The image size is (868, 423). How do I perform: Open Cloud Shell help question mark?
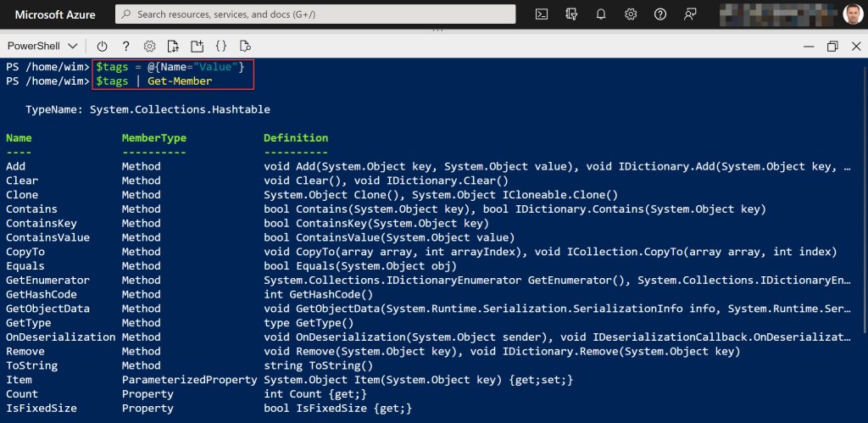[x=126, y=46]
